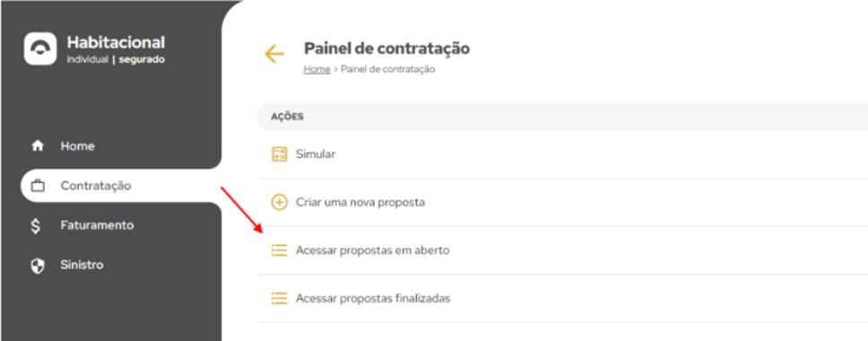Click the Home house icon in sidebar
The width and height of the screenshot is (868, 341).
38,146
